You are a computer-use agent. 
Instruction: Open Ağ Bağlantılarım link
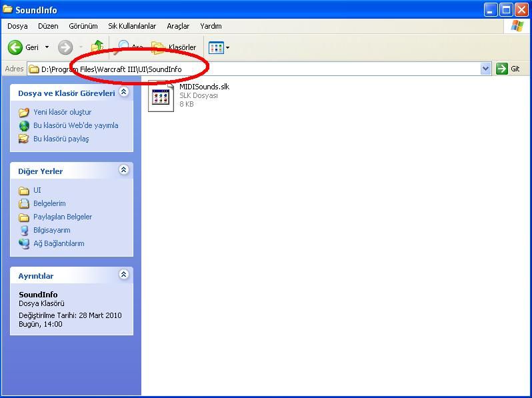coord(59,243)
